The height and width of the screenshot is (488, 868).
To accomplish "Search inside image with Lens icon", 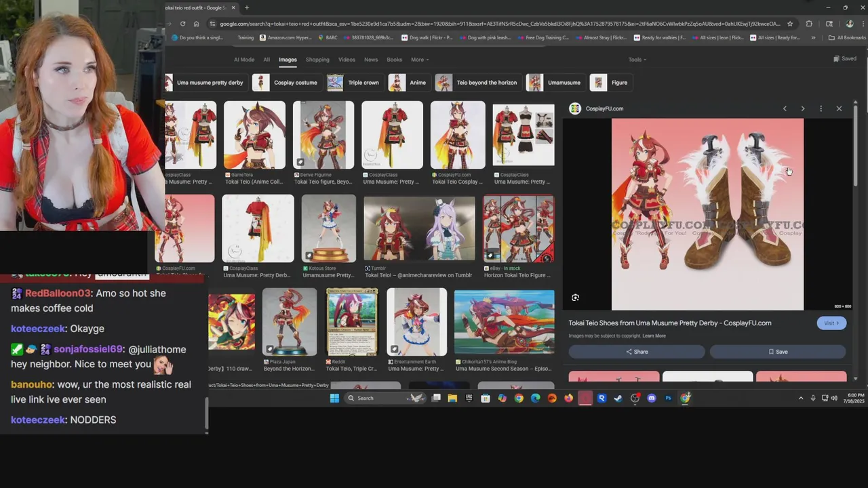I will [575, 298].
